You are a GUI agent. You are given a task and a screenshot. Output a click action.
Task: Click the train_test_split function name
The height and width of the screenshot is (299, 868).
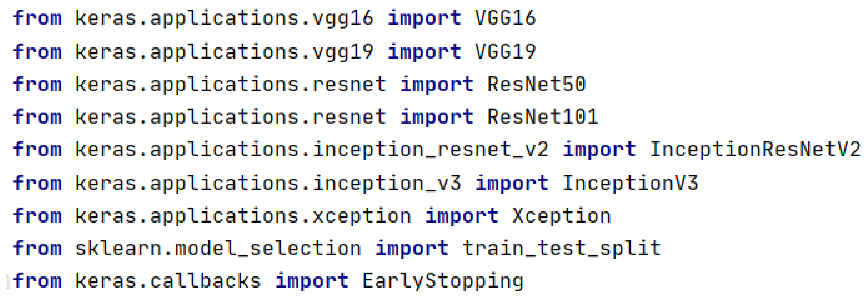[x=561, y=248]
